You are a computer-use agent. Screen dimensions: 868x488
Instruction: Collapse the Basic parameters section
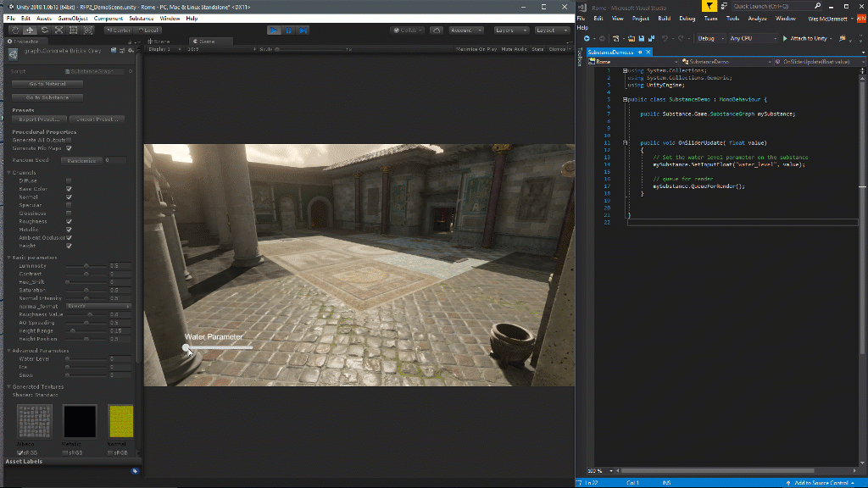(x=10, y=258)
